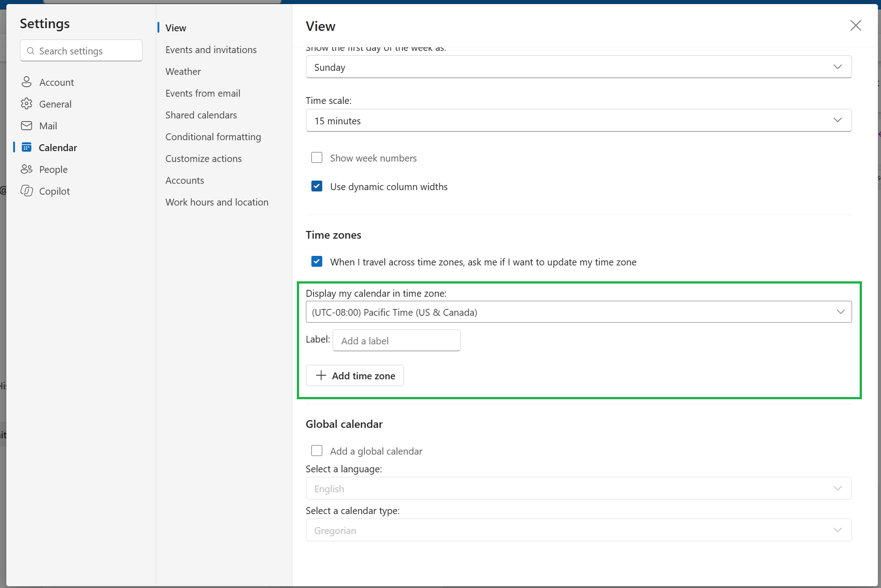Open Account settings via person icon
Screen dimensions: 881x588
click(x=27, y=82)
